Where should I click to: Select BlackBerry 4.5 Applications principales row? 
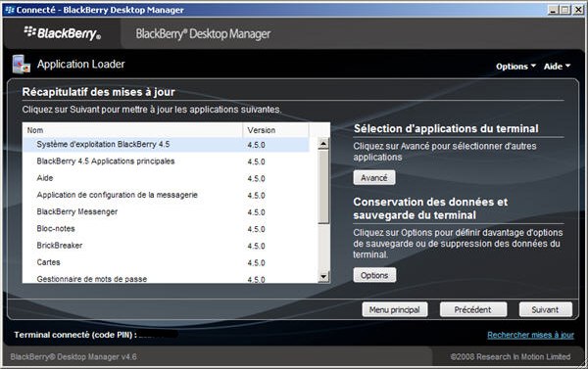166,161
